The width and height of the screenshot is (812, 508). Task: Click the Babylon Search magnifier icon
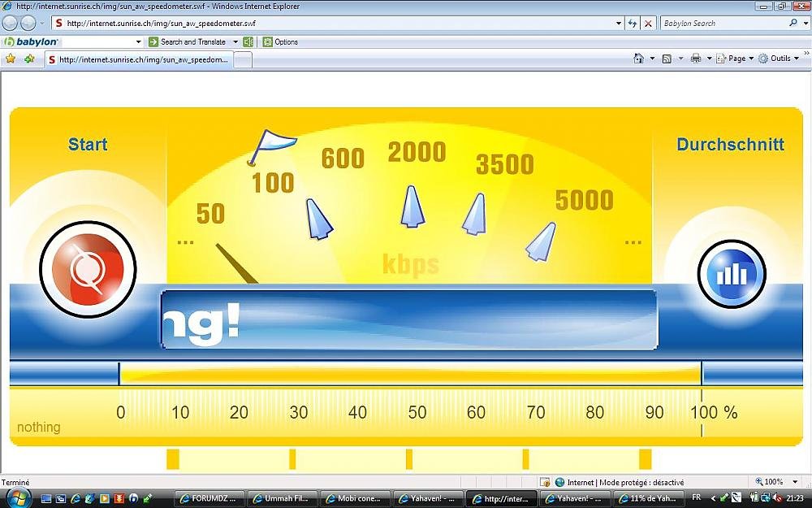tap(793, 24)
